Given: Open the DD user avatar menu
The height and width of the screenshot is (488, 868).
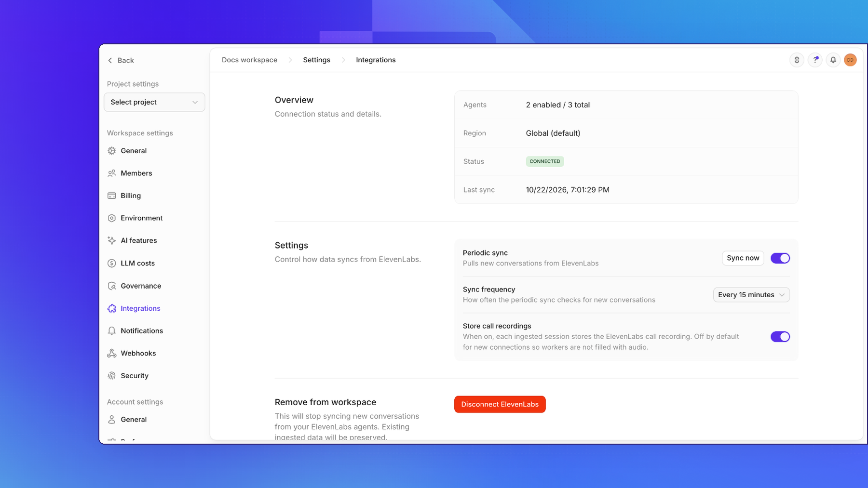Looking at the screenshot, I should point(850,60).
